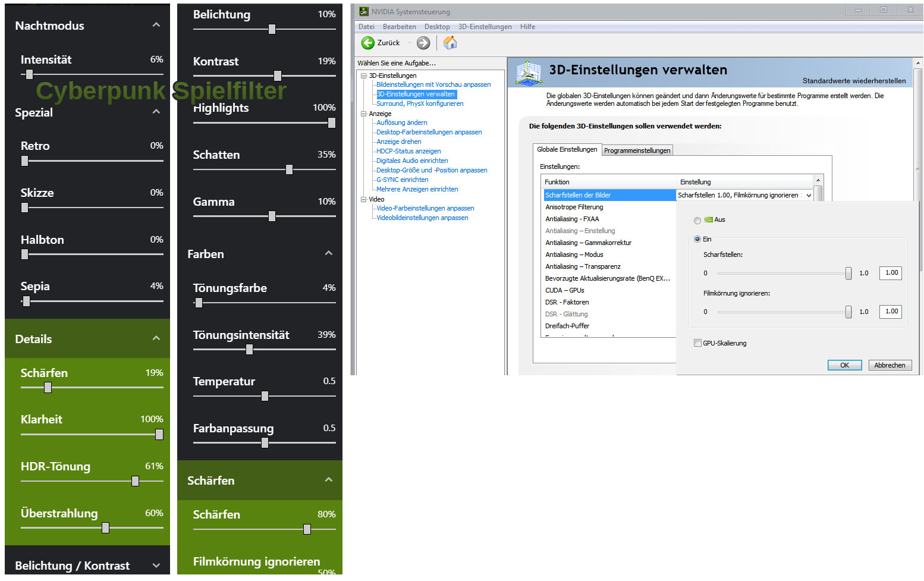Viewport: 924px width, 581px height.
Task: Switch to Programmeinstellungen tab
Action: (x=637, y=150)
